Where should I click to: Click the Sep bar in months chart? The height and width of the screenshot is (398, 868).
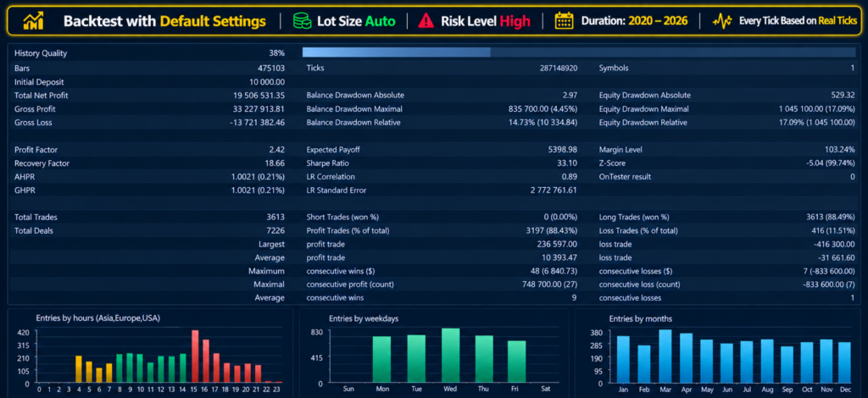point(787,365)
